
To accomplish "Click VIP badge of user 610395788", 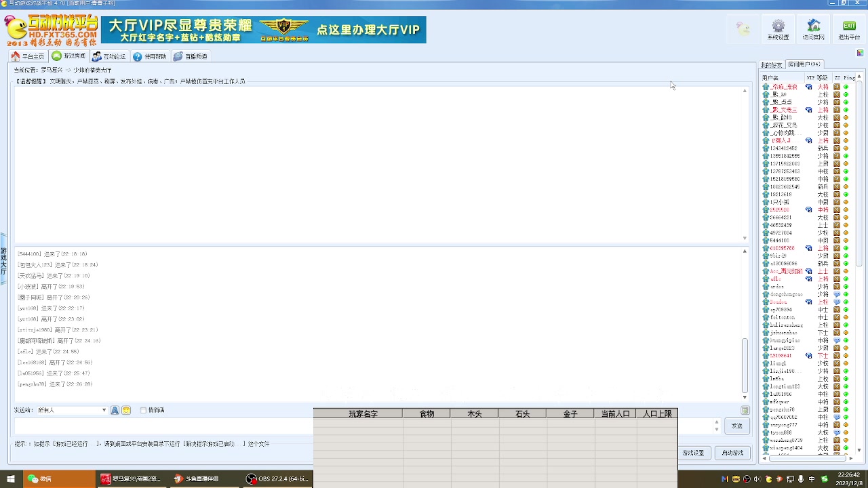I will [x=808, y=248].
